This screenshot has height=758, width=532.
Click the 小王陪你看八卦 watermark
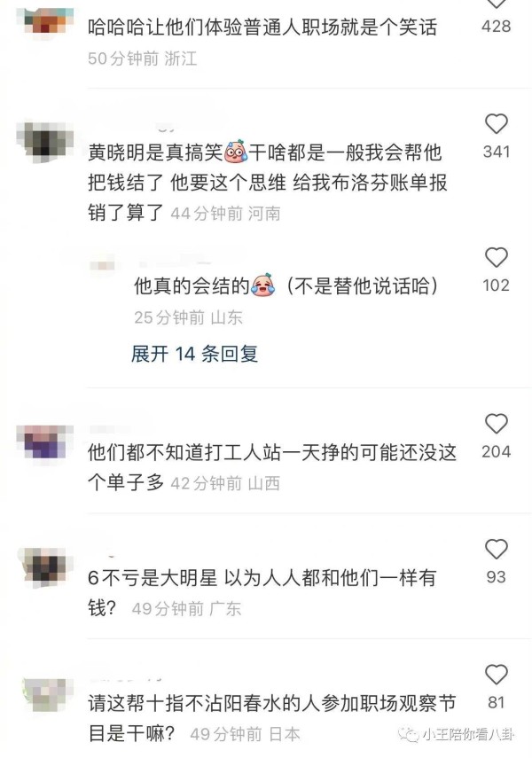pyautogui.click(x=457, y=735)
